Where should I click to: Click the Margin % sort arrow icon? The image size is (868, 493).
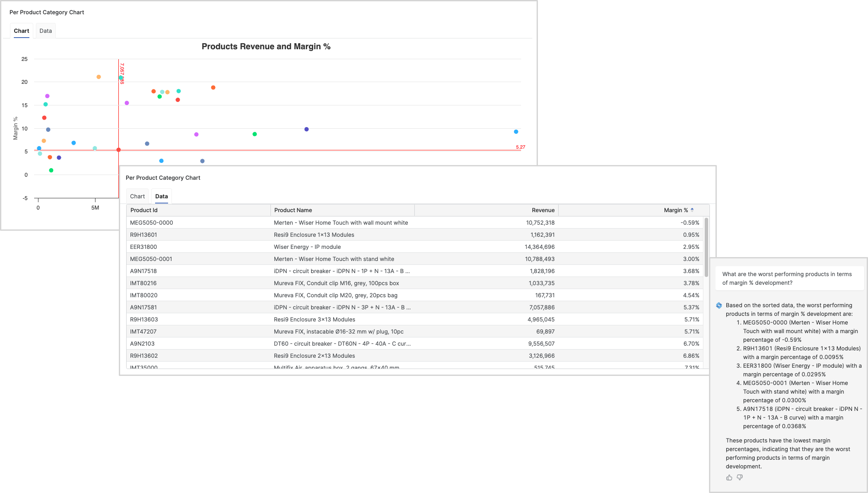[692, 210]
